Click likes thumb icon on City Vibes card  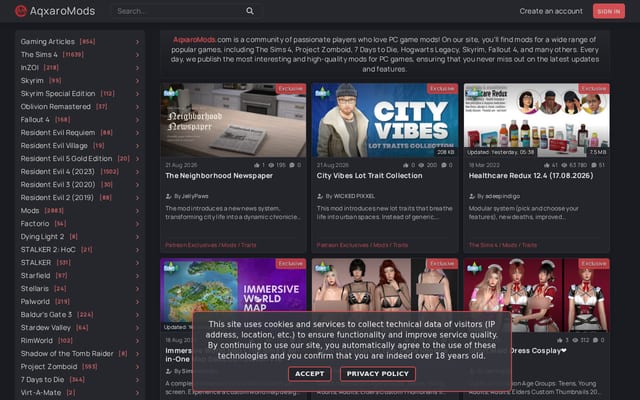[406, 165]
